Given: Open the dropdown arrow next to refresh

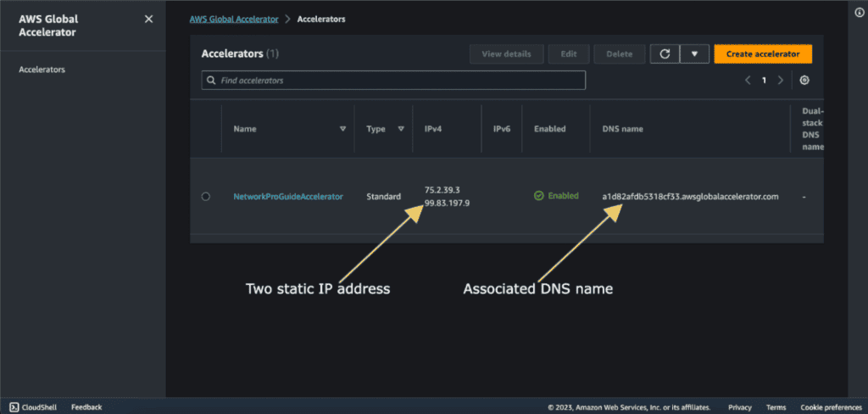Looking at the screenshot, I should coord(695,54).
